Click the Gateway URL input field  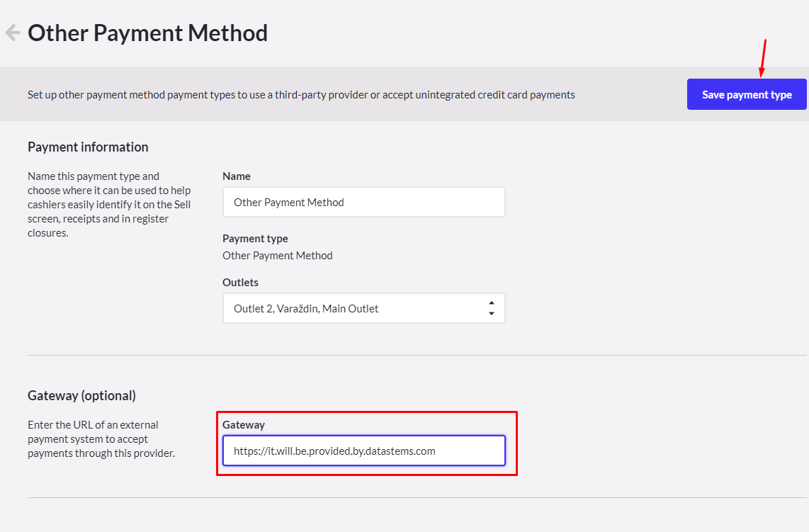(x=363, y=451)
